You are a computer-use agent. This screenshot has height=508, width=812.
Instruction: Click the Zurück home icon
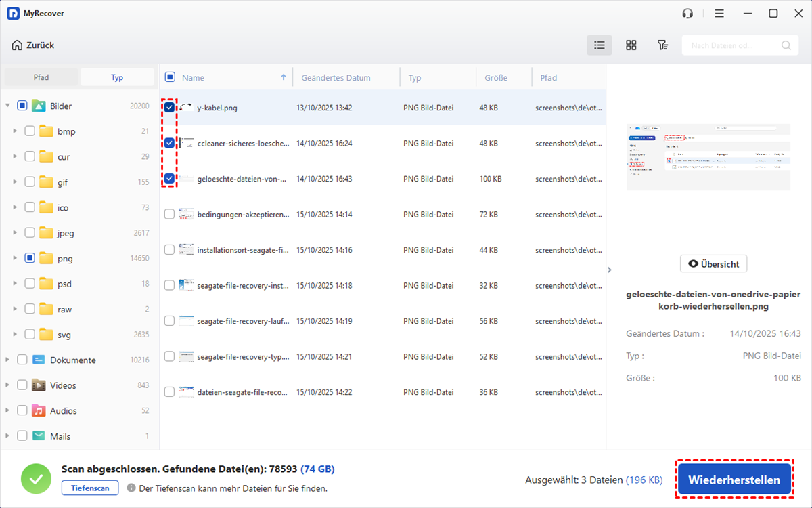(17, 45)
